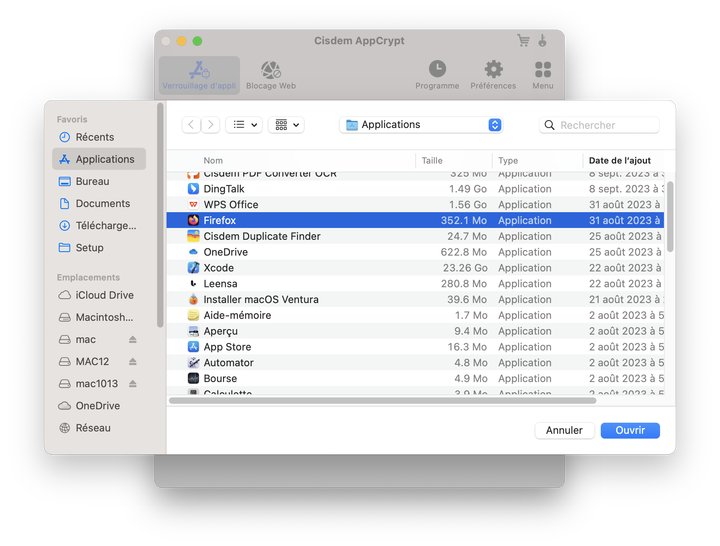The width and height of the screenshot is (720, 546).
Task: Select Documents in the sidebar
Action: click(x=99, y=203)
